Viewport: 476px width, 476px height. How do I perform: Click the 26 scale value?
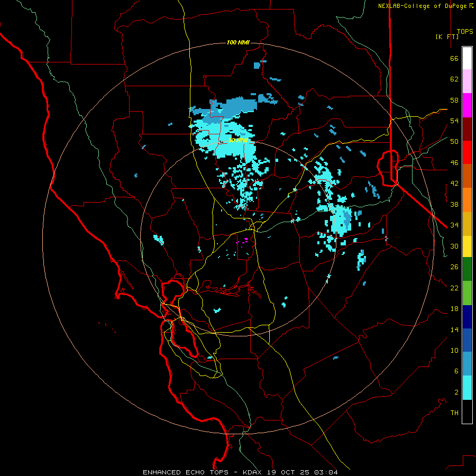[454, 267]
